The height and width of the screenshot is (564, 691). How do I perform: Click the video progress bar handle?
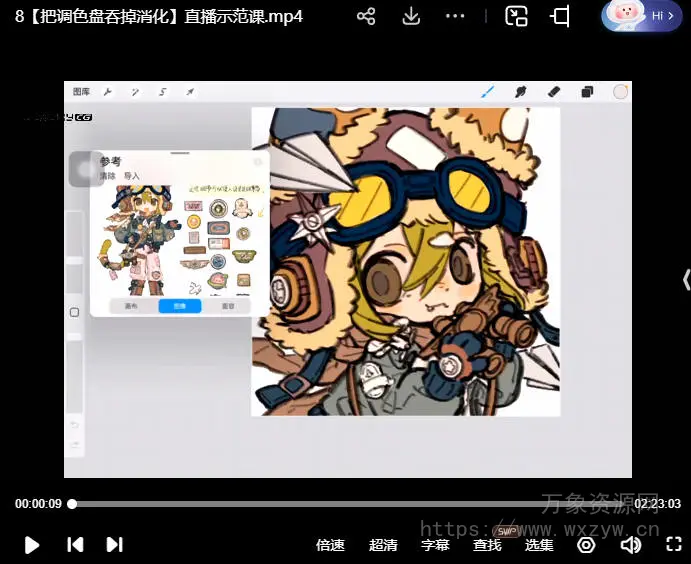point(72,504)
